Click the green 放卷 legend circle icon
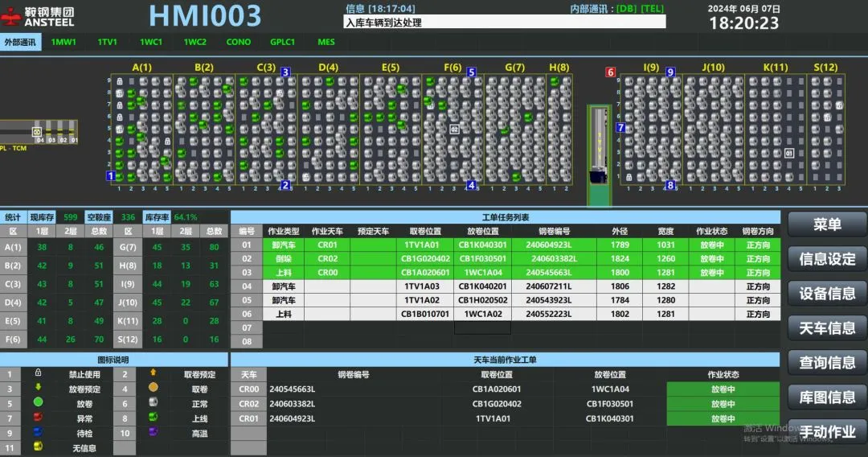The width and height of the screenshot is (868, 457). (38, 401)
